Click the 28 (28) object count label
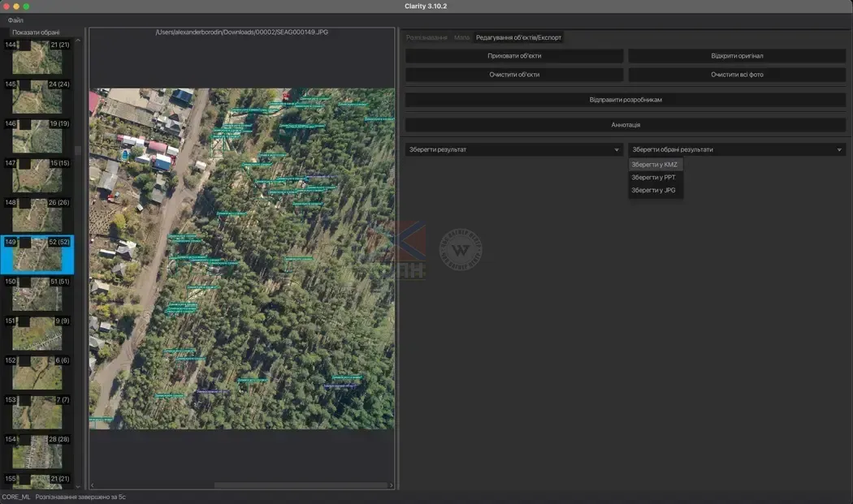Screen dimensions: 853x504 59,439
